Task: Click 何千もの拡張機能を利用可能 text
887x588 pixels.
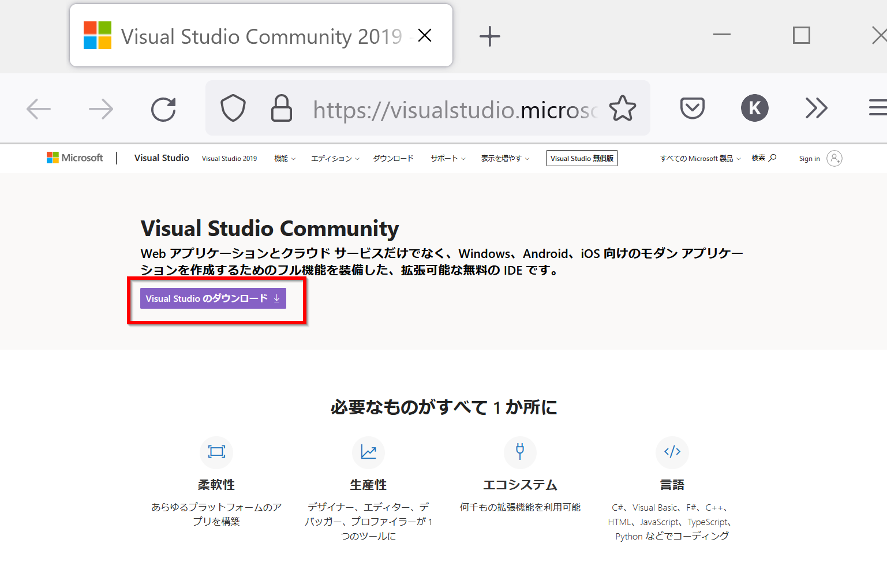Action: tap(520, 507)
